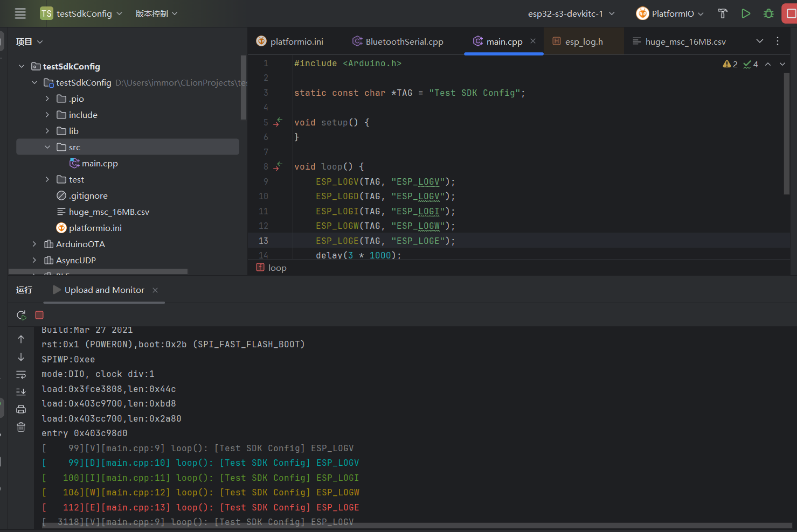Expand the AsyncUDP library node
The width and height of the screenshot is (797, 532).
(x=34, y=260)
